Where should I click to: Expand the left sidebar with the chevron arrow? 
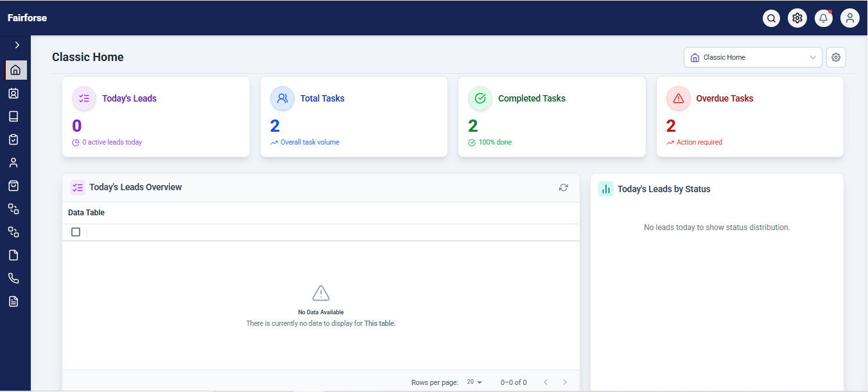(x=17, y=45)
